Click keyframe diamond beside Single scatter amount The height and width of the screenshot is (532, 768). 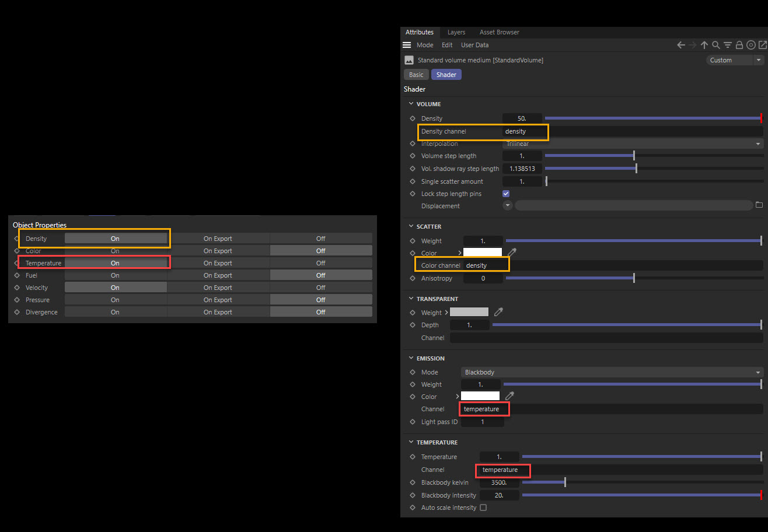412,181
